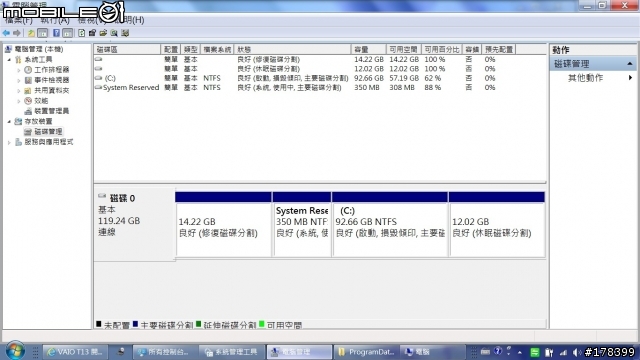Viewport: 640px width, 360px height.
Task: Click drive icon of (C:) volume row
Action: (98, 78)
